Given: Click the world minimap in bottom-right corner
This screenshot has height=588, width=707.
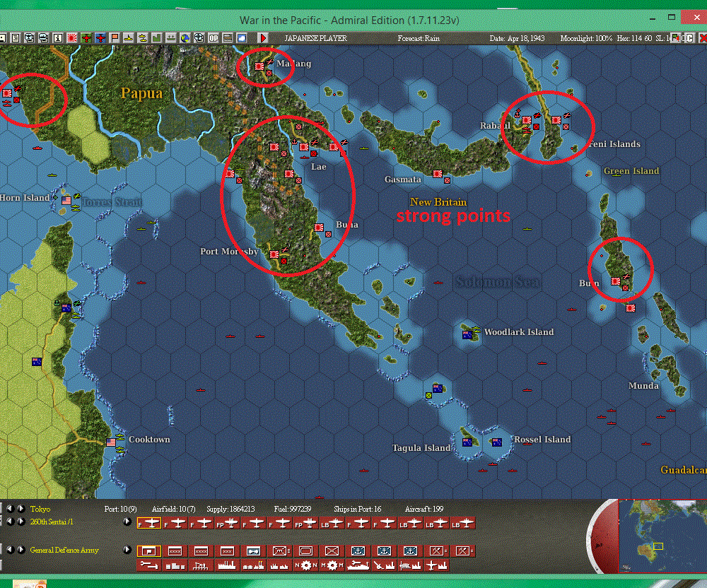Looking at the screenshot, I should (x=662, y=536).
